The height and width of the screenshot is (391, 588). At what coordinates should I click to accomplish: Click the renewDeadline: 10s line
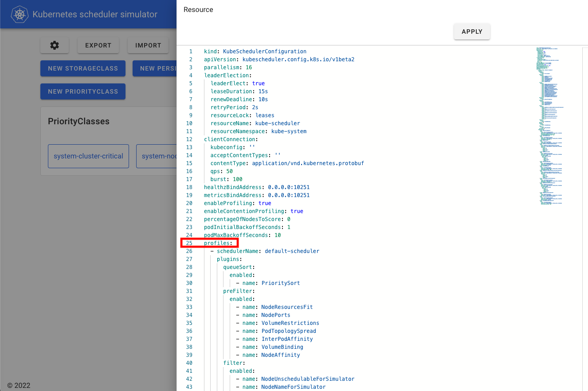[x=239, y=99]
